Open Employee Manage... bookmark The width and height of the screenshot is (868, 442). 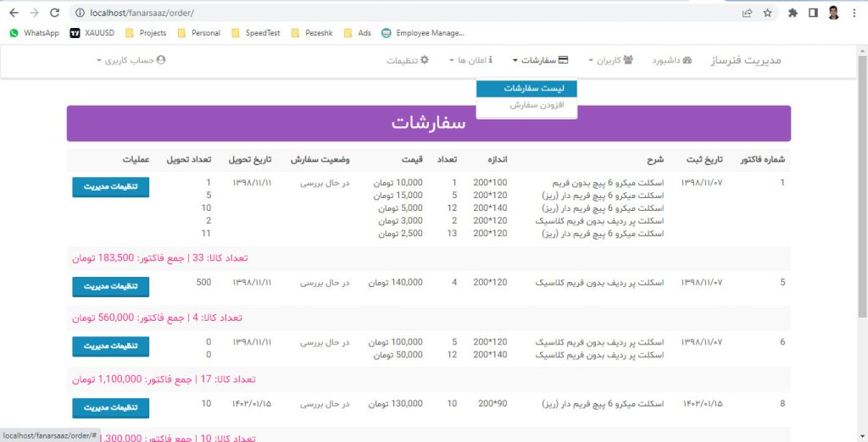[x=423, y=33]
